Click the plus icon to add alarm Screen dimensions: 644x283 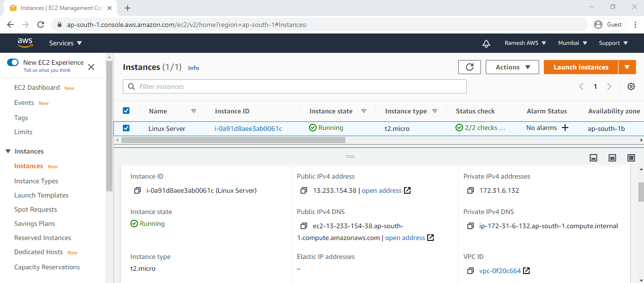coord(565,128)
